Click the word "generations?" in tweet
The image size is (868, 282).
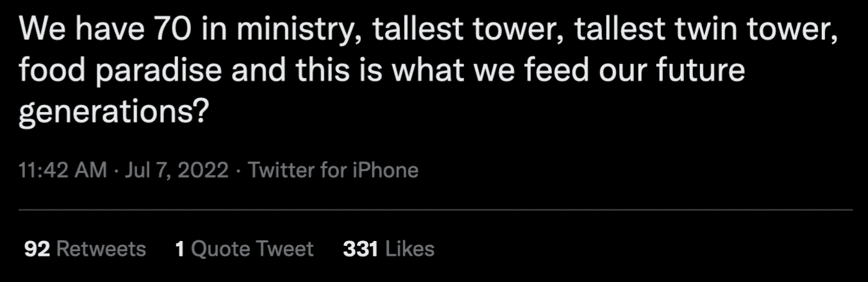click(114, 111)
